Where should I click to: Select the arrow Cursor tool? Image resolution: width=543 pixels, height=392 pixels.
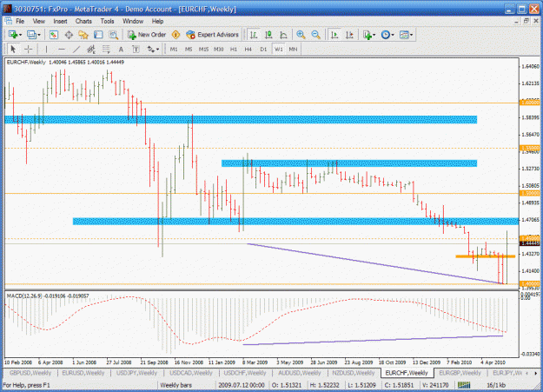click(13, 50)
